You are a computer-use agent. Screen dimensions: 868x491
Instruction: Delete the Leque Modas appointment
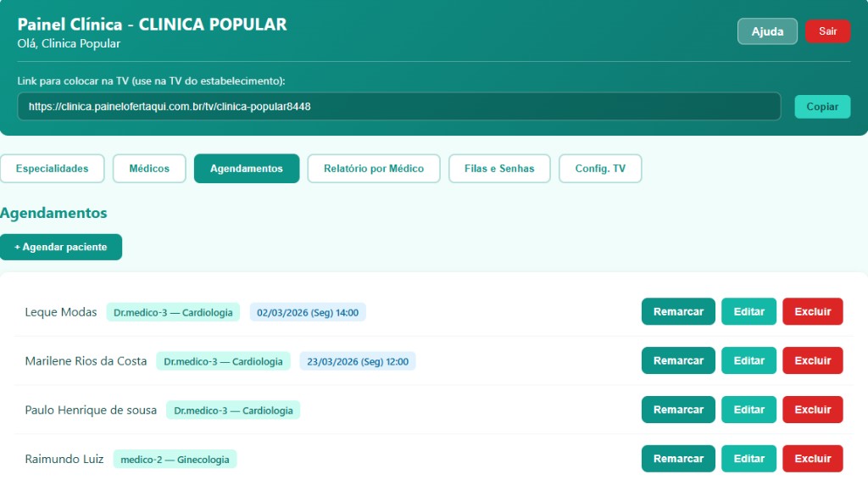click(x=812, y=312)
